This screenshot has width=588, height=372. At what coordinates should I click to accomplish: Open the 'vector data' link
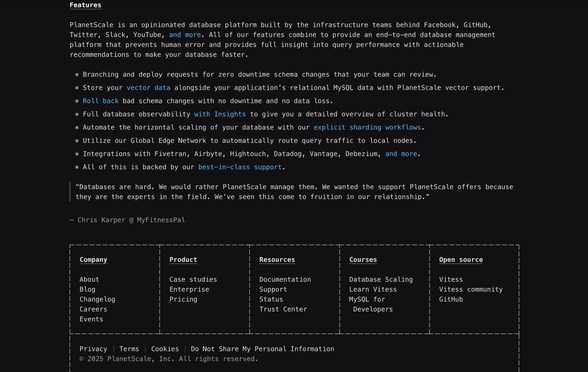point(148,88)
